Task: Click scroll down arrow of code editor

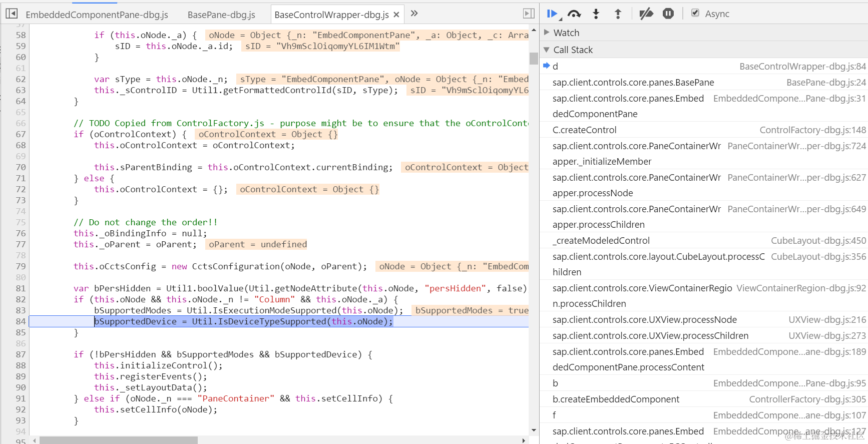Action: click(x=534, y=430)
